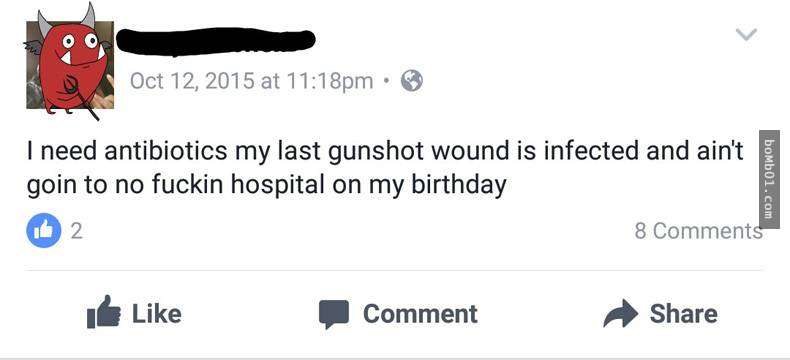790x360 pixels.
Task: Click the blacked-out poster name
Action: tap(216, 41)
